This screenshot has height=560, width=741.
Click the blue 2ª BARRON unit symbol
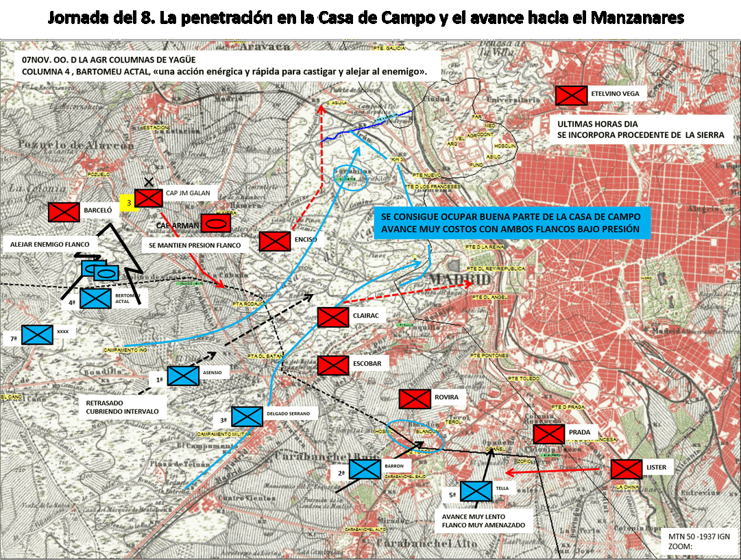click(x=365, y=470)
